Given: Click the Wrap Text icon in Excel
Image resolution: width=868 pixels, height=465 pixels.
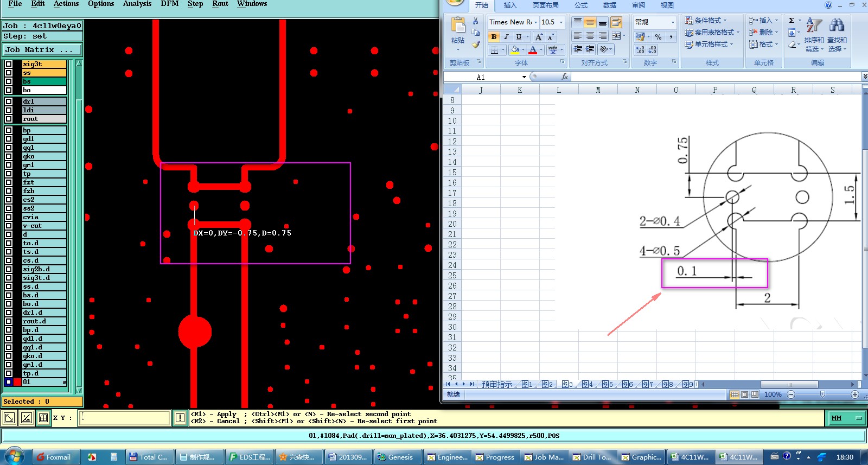Looking at the screenshot, I should click(x=616, y=22).
